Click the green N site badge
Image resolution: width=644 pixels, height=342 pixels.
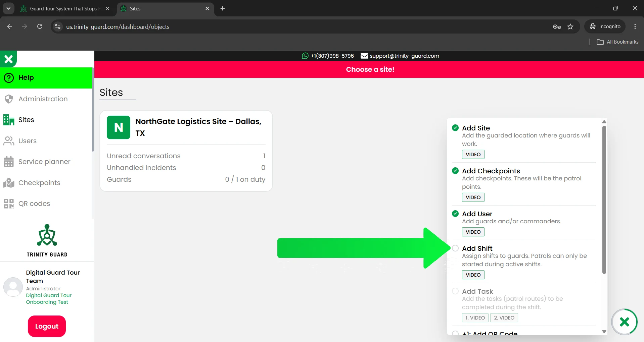point(119,127)
